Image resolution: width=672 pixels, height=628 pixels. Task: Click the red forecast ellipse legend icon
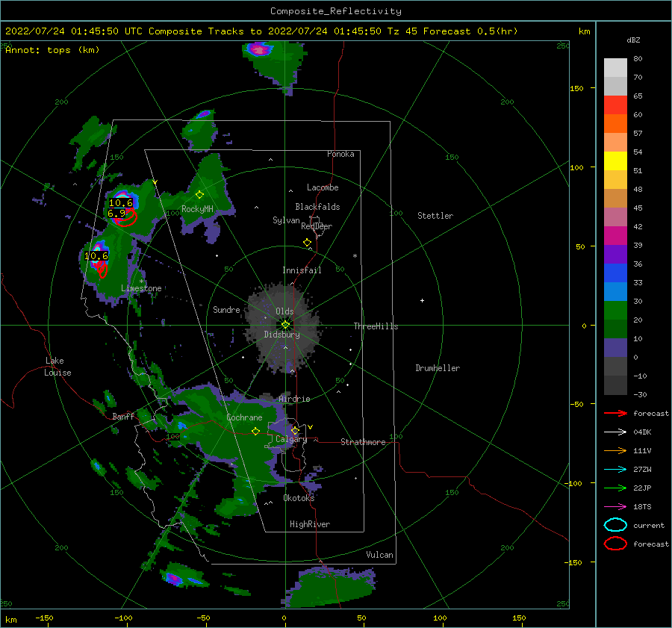click(615, 544)
